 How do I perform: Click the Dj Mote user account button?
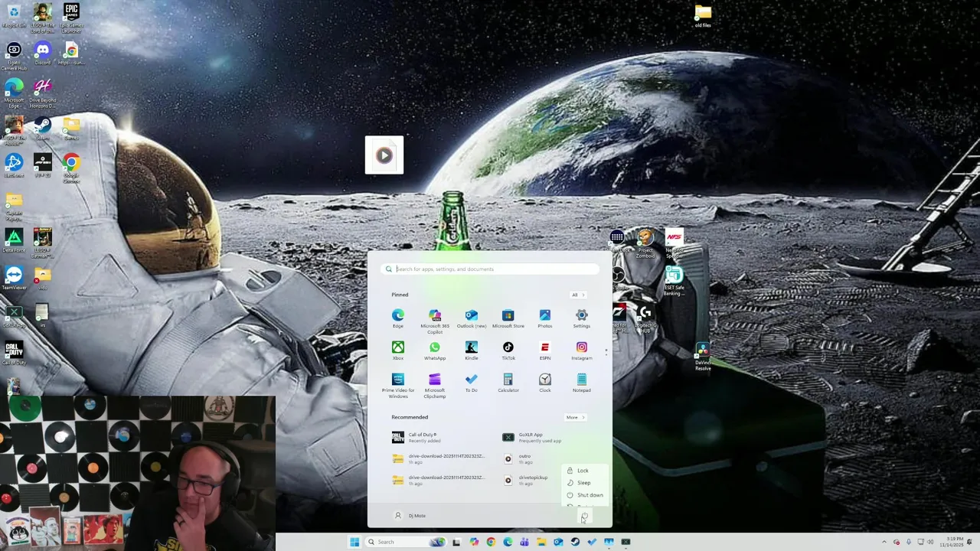(x=410, y=516)
